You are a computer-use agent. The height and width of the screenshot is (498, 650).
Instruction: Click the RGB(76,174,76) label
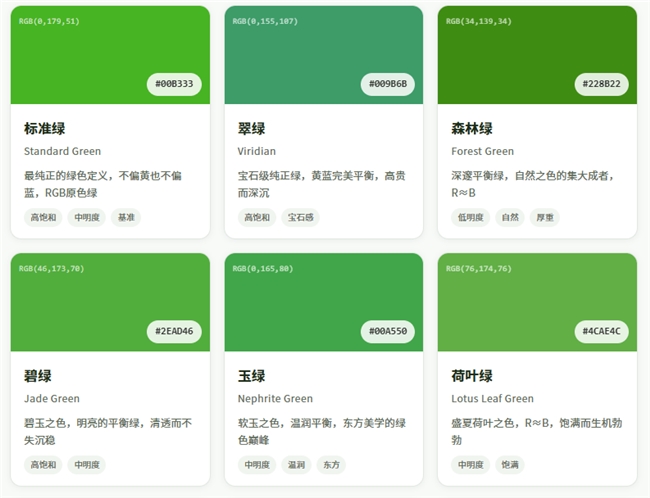pyautogui.click(x=479, y=269)
